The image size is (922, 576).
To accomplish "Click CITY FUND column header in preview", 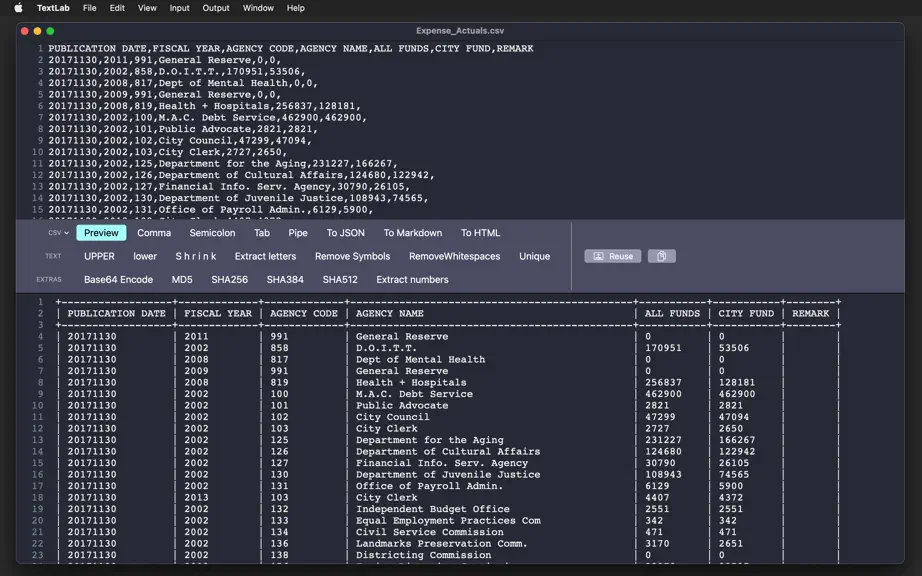I will tap(746, 313).
